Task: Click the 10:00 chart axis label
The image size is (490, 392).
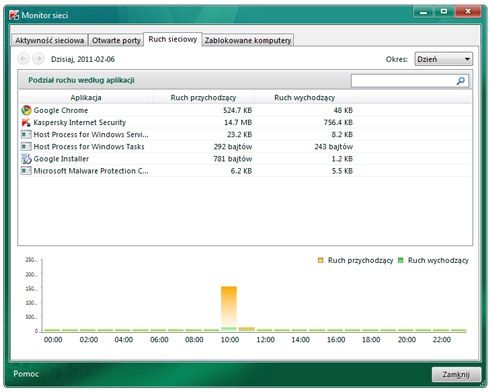Action: [230, 340]
